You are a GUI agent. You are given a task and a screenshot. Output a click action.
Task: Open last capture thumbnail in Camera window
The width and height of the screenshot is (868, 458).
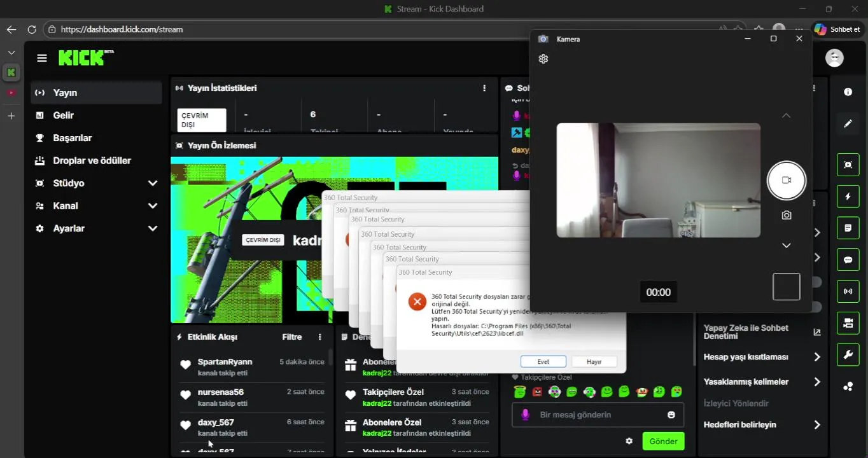pyautogui.click(x=787, y=287)
